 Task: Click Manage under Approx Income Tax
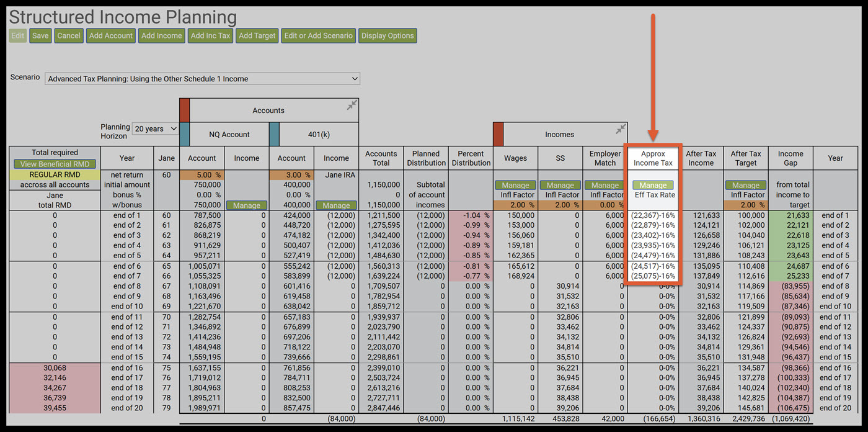coord(653,185)
